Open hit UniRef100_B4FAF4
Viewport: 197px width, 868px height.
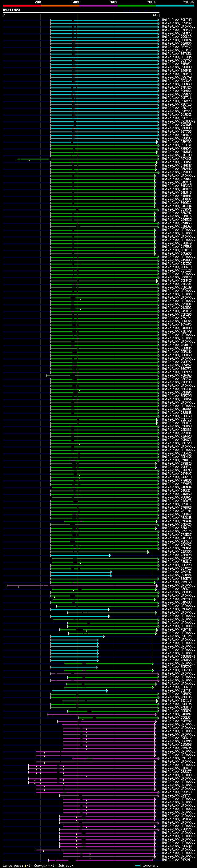click(177, 64)
